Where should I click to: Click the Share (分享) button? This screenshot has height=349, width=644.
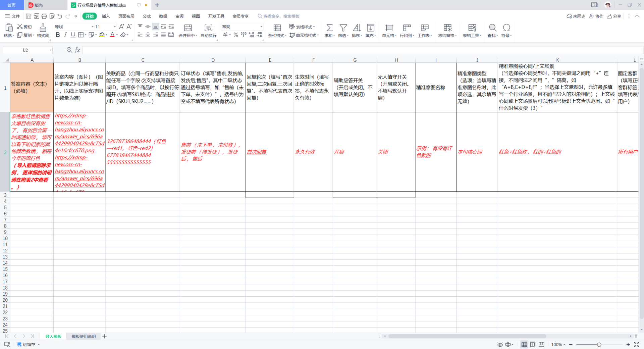(x=614, y=16)
